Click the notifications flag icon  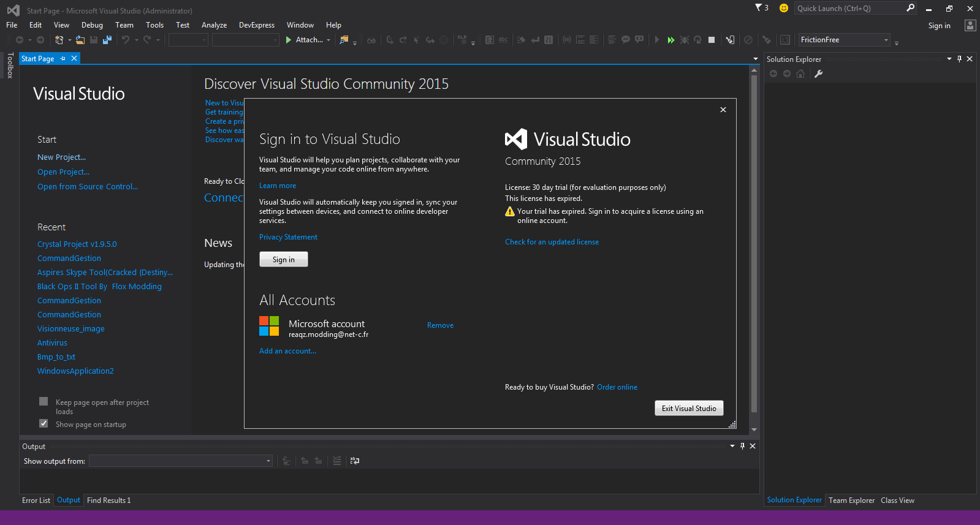[x=759, y=8]
